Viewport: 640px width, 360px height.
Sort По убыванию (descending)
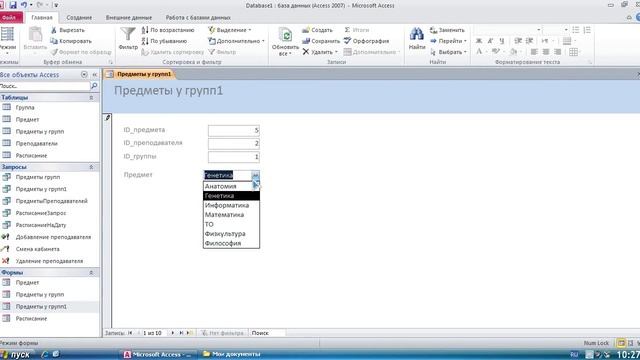164,41
